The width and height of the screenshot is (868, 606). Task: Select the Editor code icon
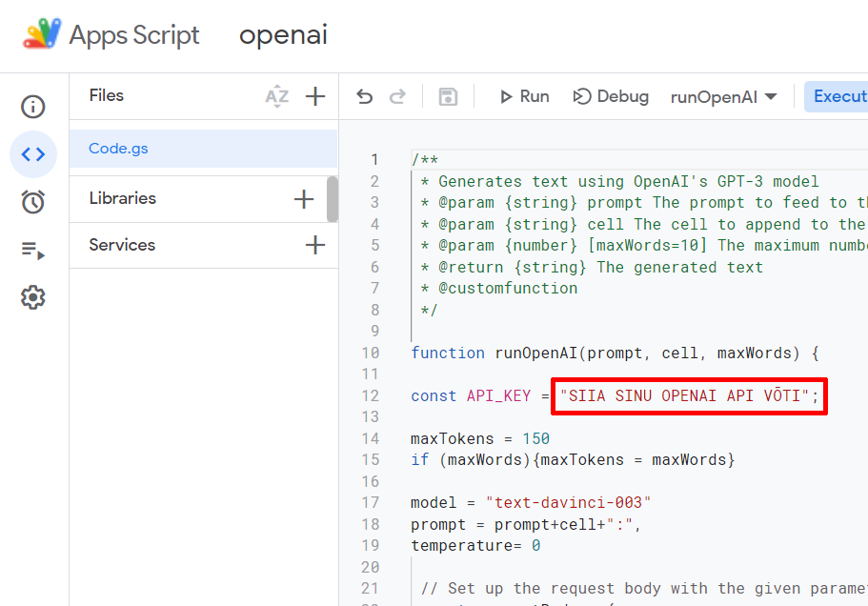(33, 154)
